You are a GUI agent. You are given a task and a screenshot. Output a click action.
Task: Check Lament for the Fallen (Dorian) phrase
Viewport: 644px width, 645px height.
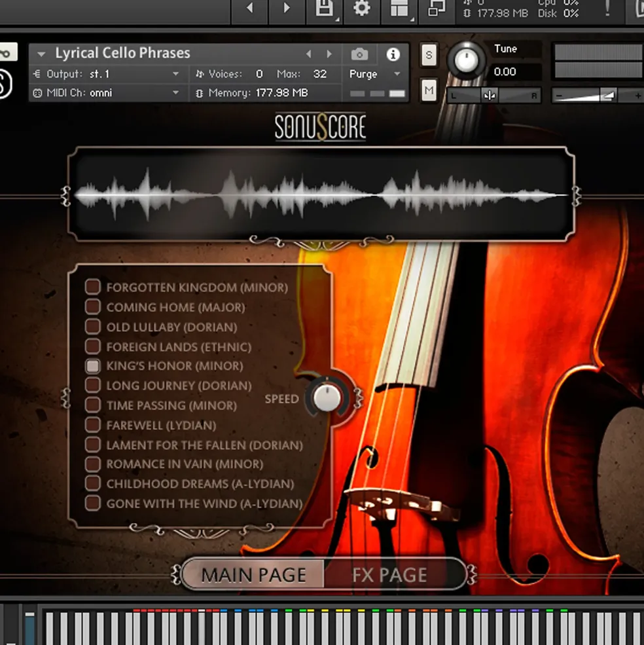pyautogui.click(x=93, y=444)
